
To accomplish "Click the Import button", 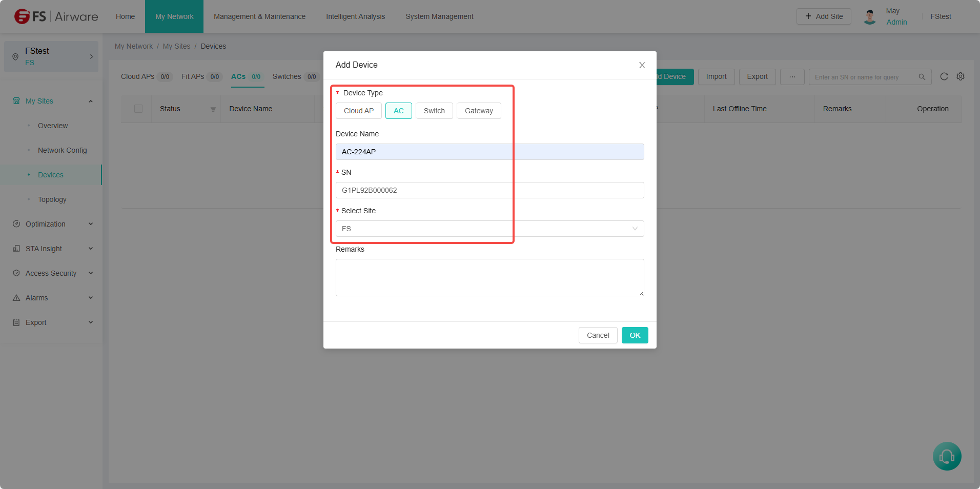I will 717,77.
